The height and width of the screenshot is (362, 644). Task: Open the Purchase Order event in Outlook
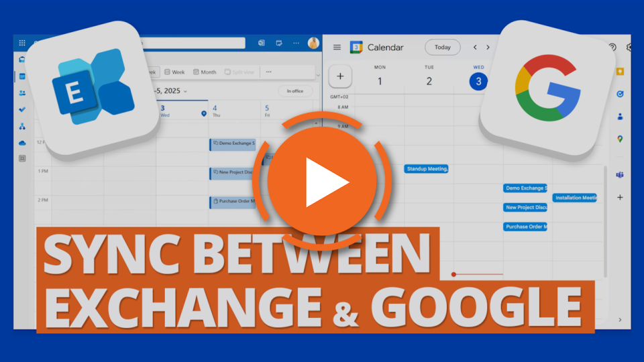point(233,202)
